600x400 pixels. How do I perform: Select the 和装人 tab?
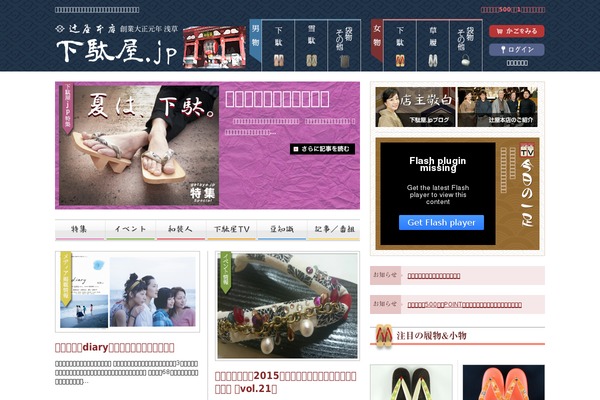[x=181, y=230]
